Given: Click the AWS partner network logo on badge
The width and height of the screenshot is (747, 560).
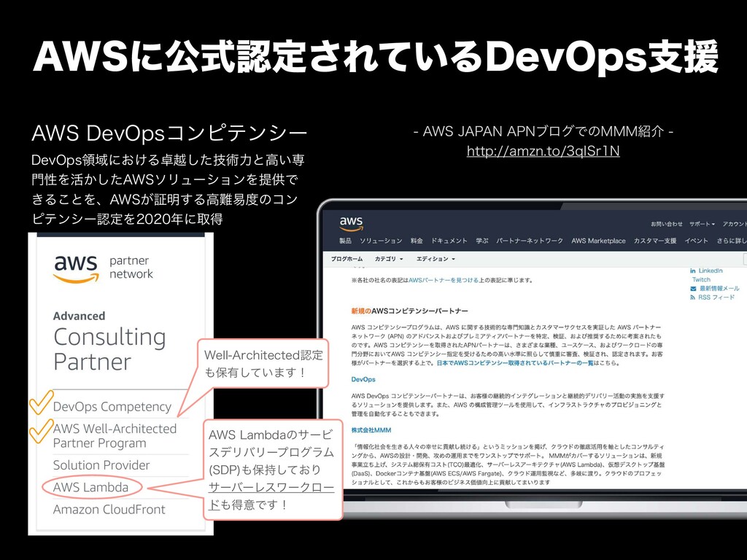Looking at the screenshot, I should tap(103, 268).
